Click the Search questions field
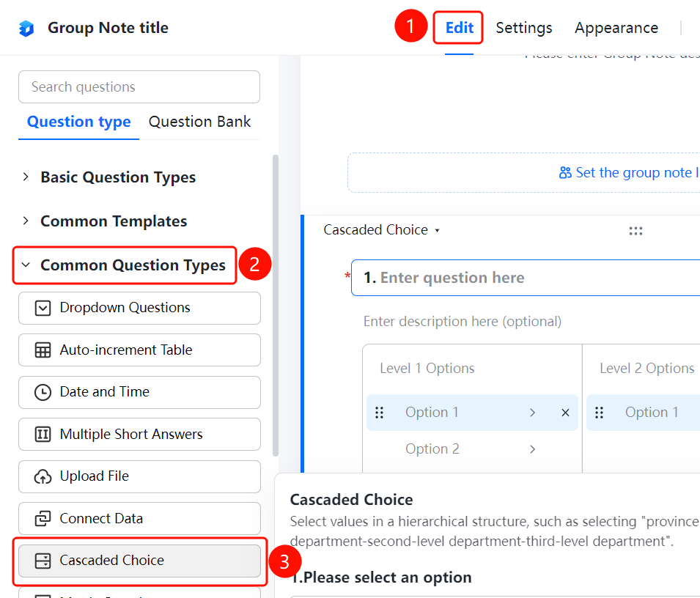Viewport: 700px width, 598px height. (139, 87)
